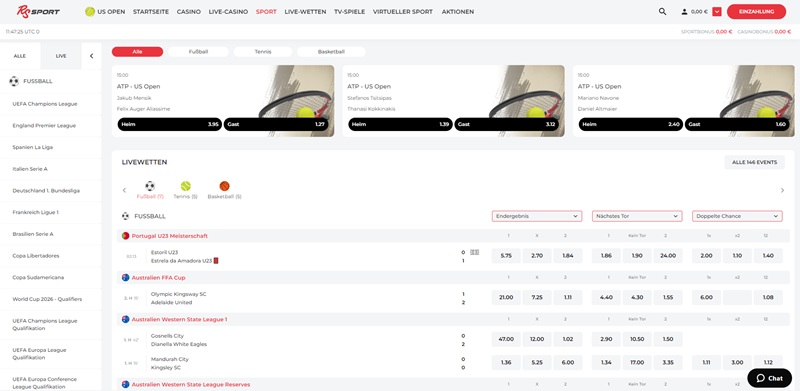Screen dimensions: 800x391
Task: Open Copa Libertadores
Action: pos(36,256)
